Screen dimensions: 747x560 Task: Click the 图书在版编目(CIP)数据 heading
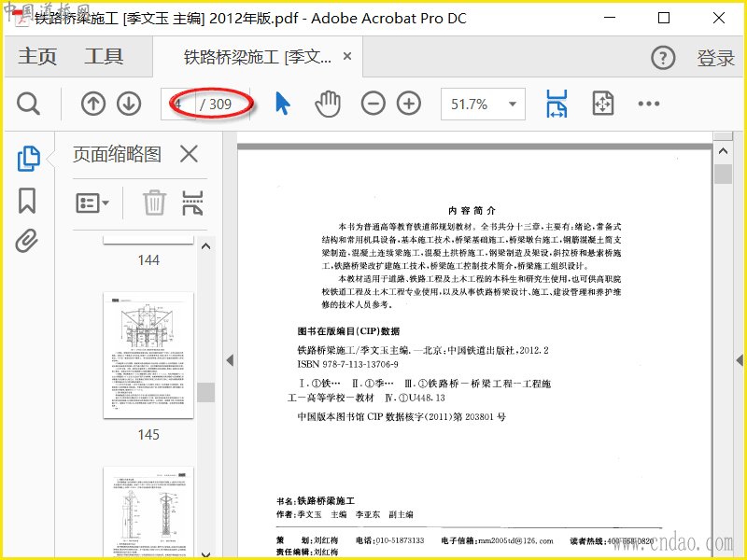[x=348, y=331]
